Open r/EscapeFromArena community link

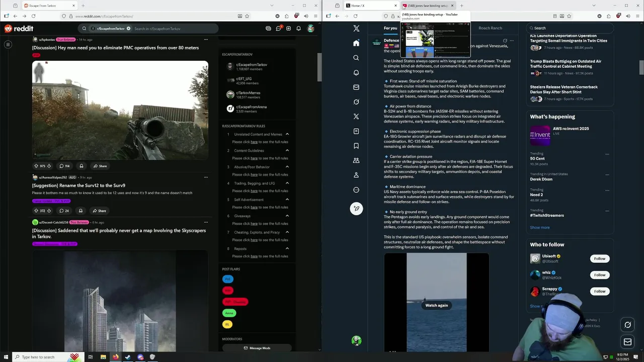coord(252,107)
